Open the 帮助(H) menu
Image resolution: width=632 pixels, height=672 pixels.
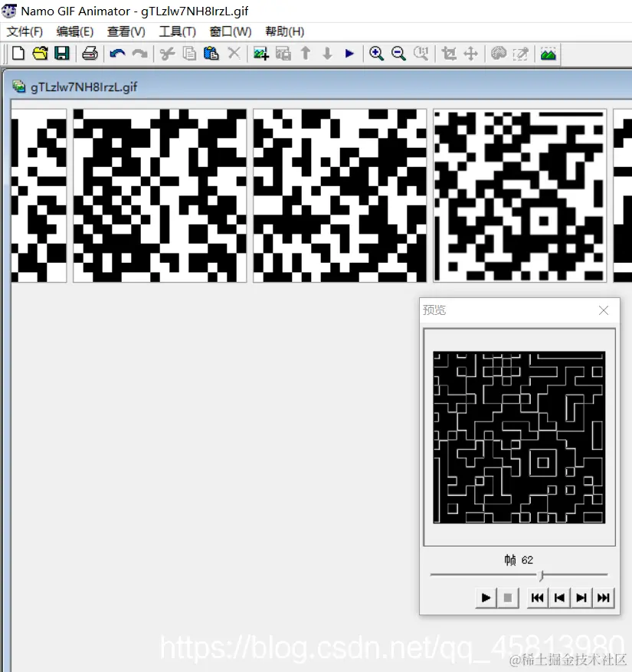click(284, 31)
